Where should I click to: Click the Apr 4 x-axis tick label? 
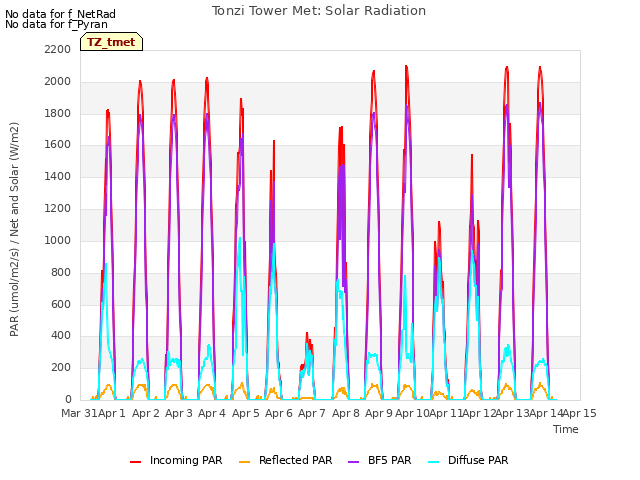pos(212,413)
